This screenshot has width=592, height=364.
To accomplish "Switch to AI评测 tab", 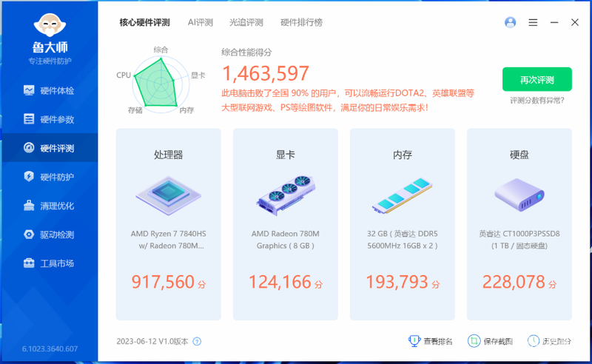I will pyautogui.click(x=201, y=23).
